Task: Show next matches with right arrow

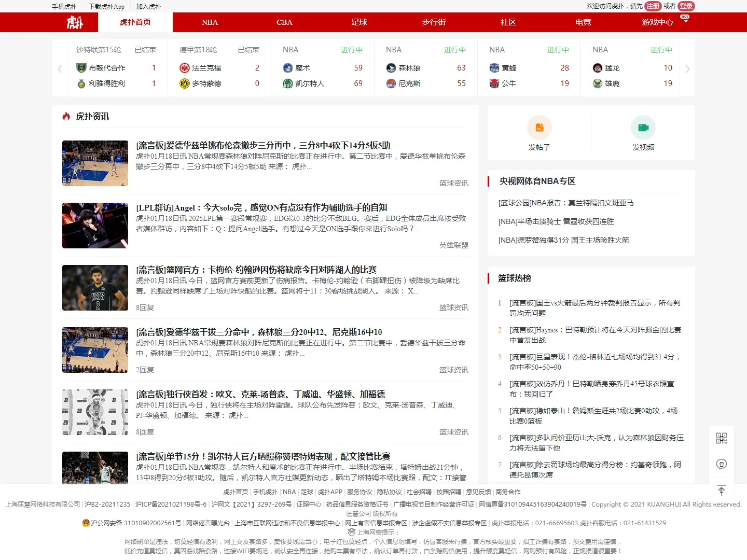Action: pos(687,68)
